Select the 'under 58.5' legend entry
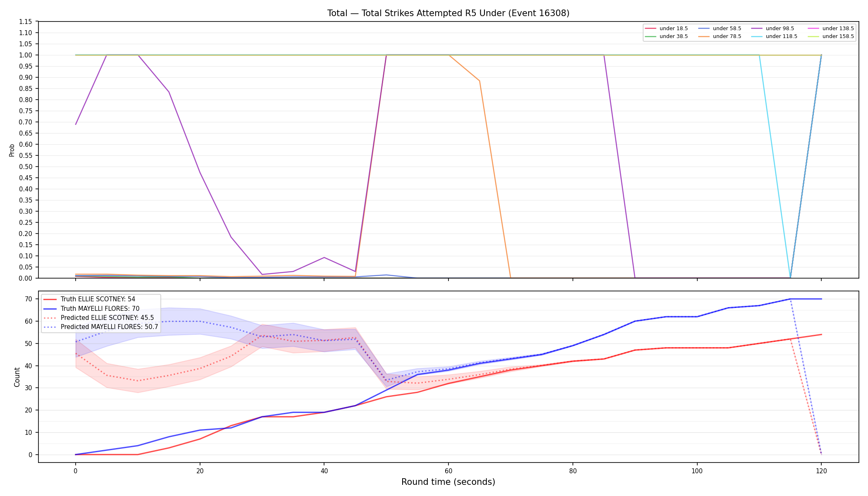The width and height of the screenshot is (868, 496). [720, 29]
